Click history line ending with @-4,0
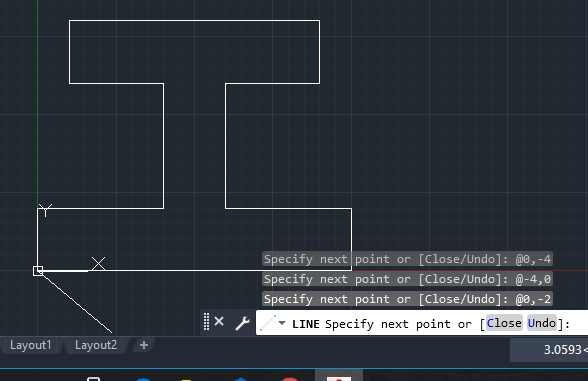This screenshot has height=381, width=588. [x=407, y=279]
